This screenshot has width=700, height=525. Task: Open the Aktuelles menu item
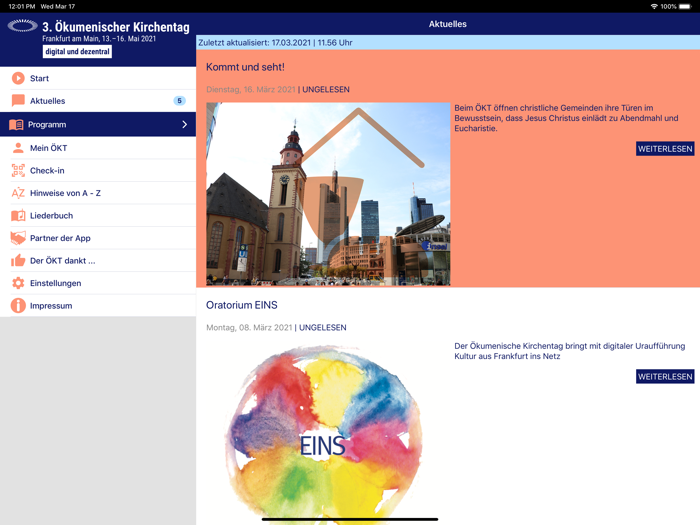(98, 101)
